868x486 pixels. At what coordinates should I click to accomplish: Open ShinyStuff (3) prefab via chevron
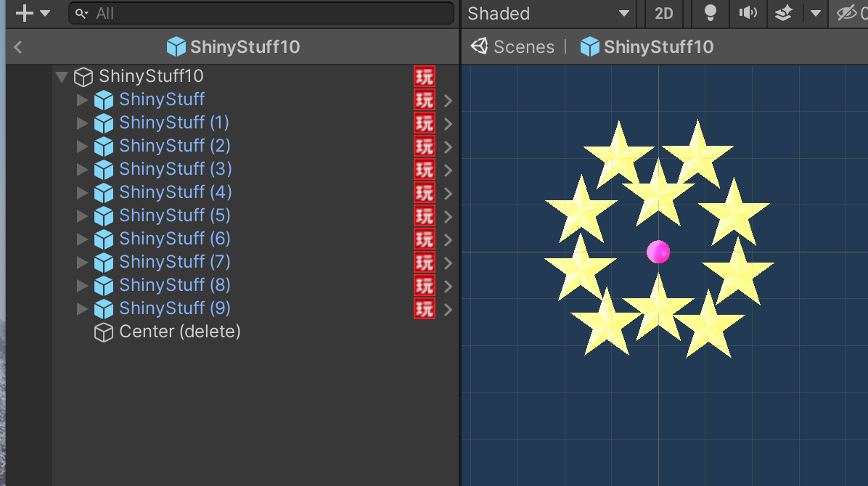click(x=449, y=170)
